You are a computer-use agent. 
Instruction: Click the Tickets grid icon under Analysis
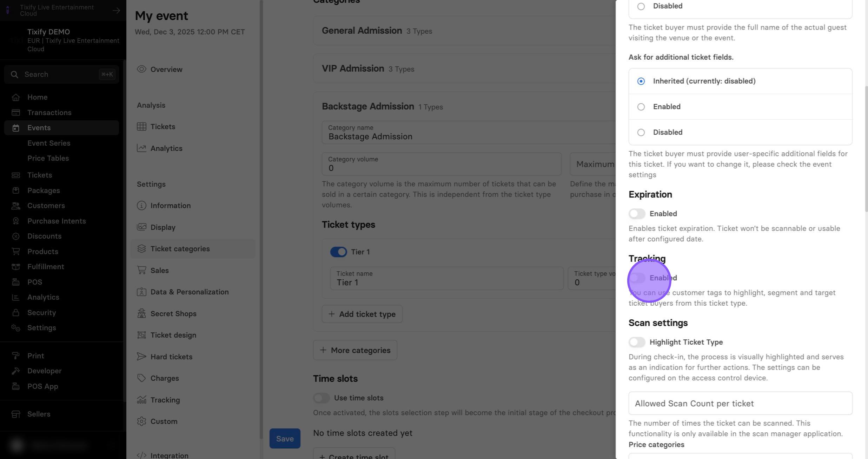[x=141, y=127]
